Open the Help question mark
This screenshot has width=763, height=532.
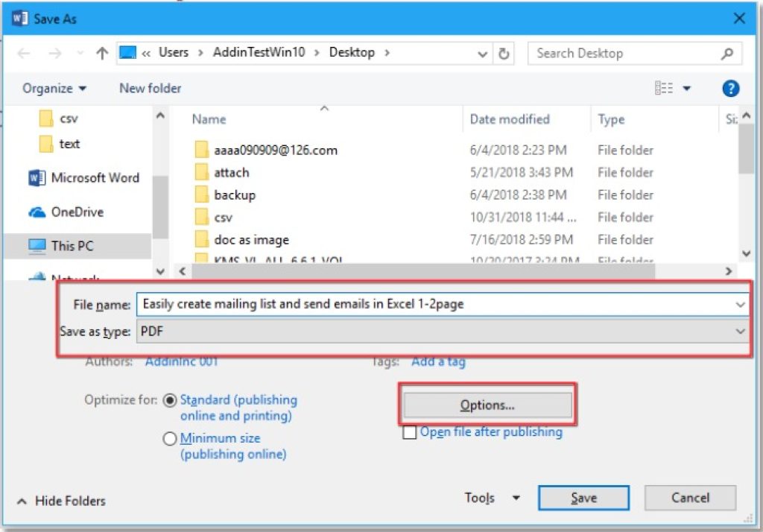point(731,88)
